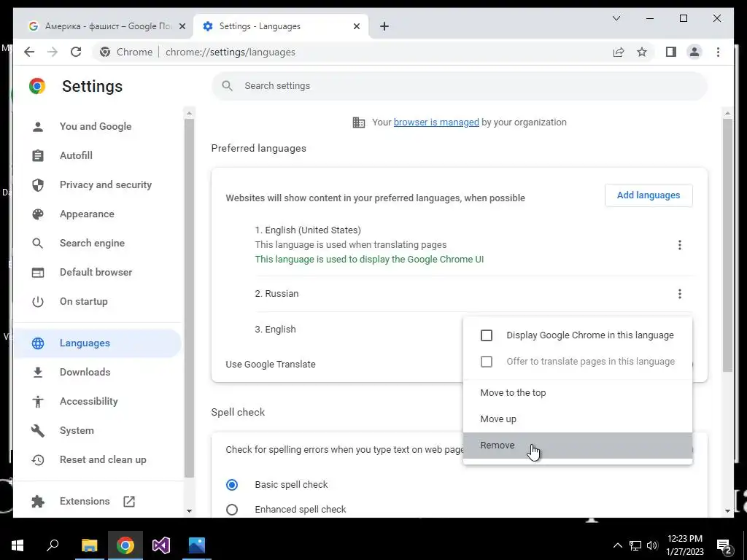
Task: Go back using the browser back arrow
Action: coord(29,52)
